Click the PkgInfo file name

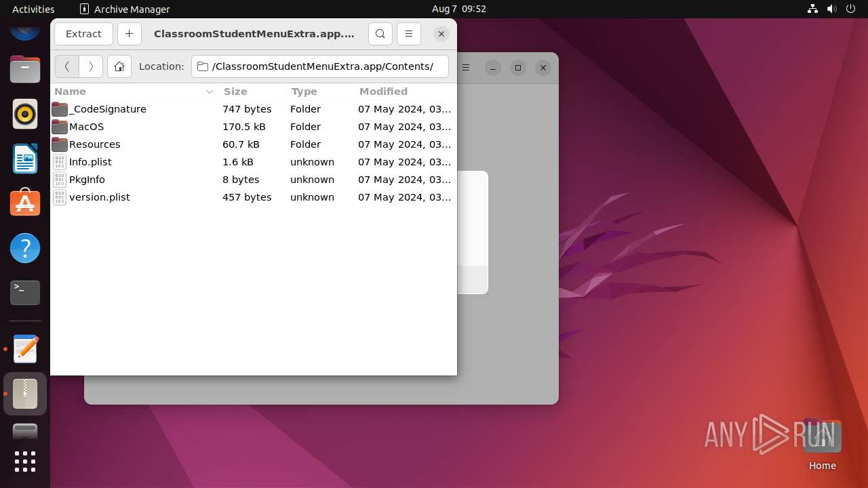pyautogui.click(x=87, y=180)
